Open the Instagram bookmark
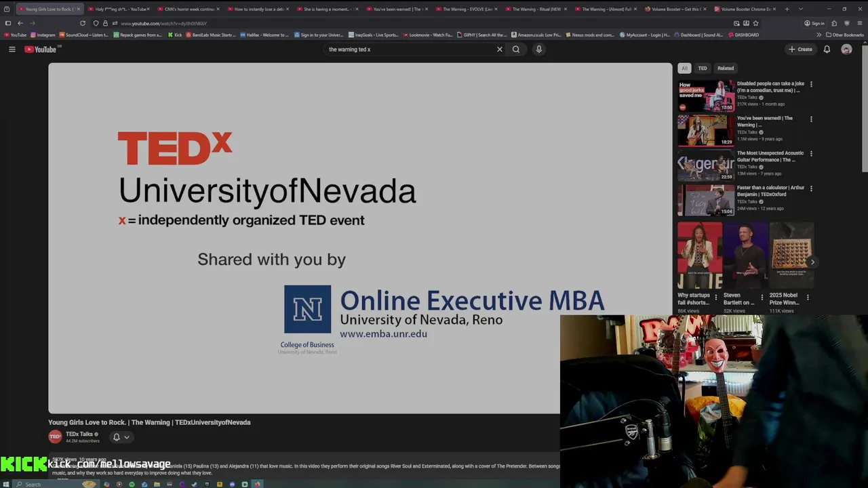 coord(43,35)
